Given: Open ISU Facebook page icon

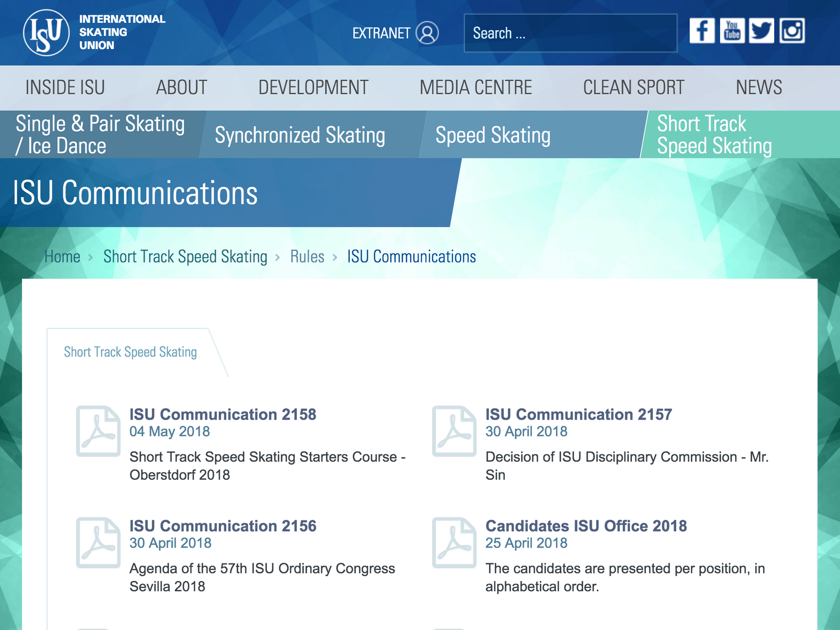Looking at the screenshot, I should click(x=702, y=31).
